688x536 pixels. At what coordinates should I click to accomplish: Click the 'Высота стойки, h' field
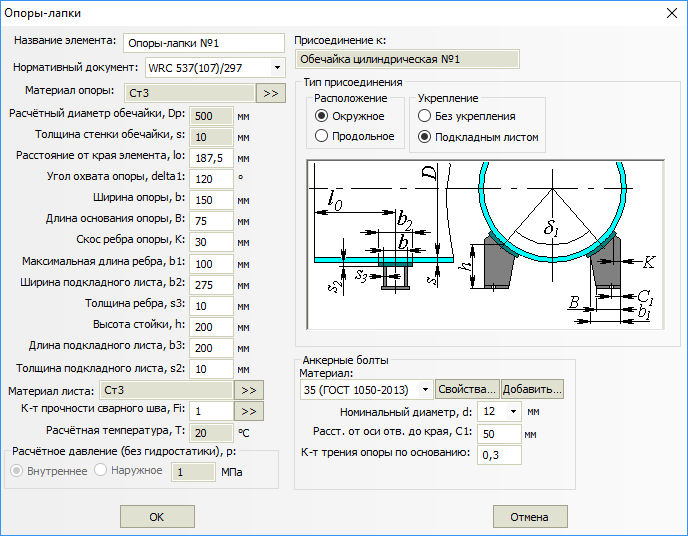211,327
